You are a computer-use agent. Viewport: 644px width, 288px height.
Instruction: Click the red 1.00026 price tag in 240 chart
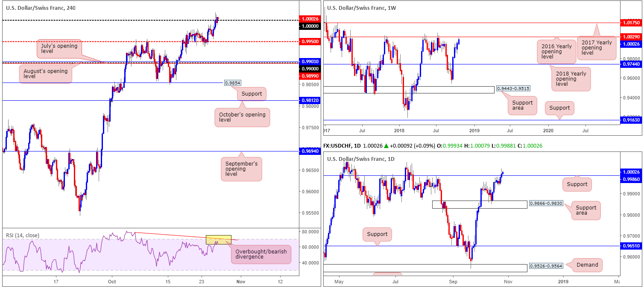tap(310, 19)
